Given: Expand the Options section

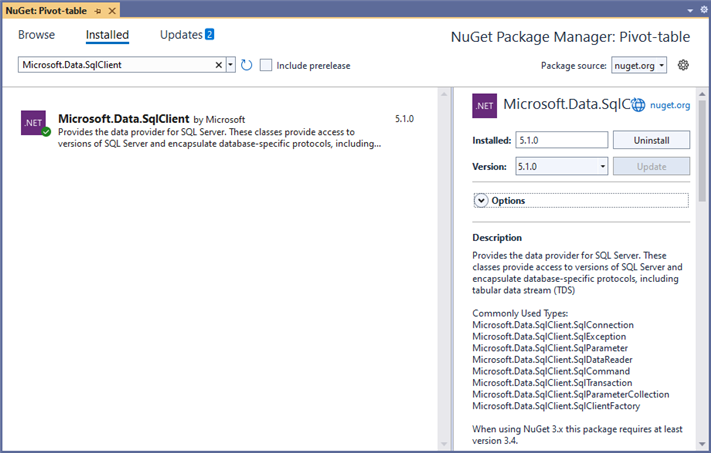Looking at the screenshot, I should coord(481,200).
